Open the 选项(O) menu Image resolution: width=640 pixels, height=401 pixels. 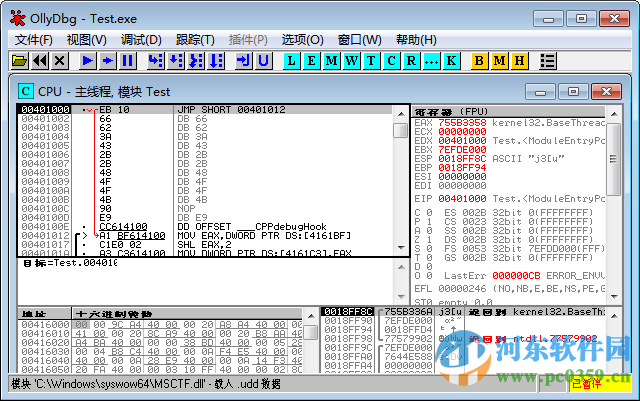click(x=302, y=40)
